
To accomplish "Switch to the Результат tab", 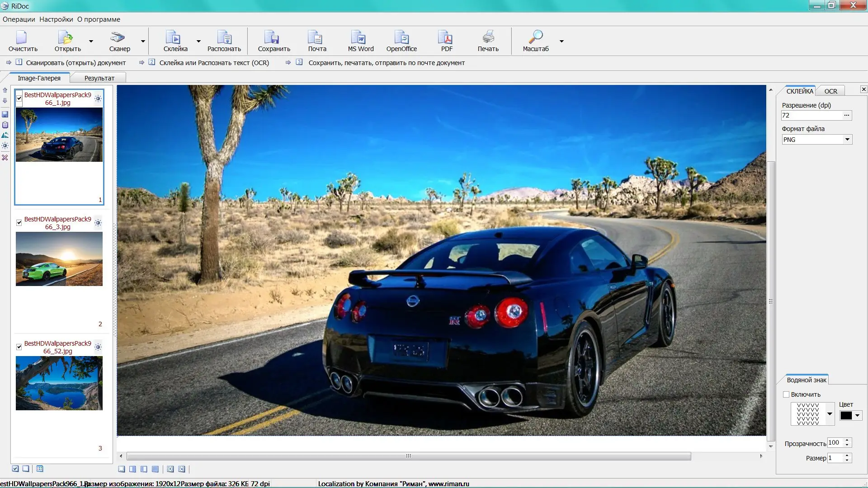I will click(99, 78).
